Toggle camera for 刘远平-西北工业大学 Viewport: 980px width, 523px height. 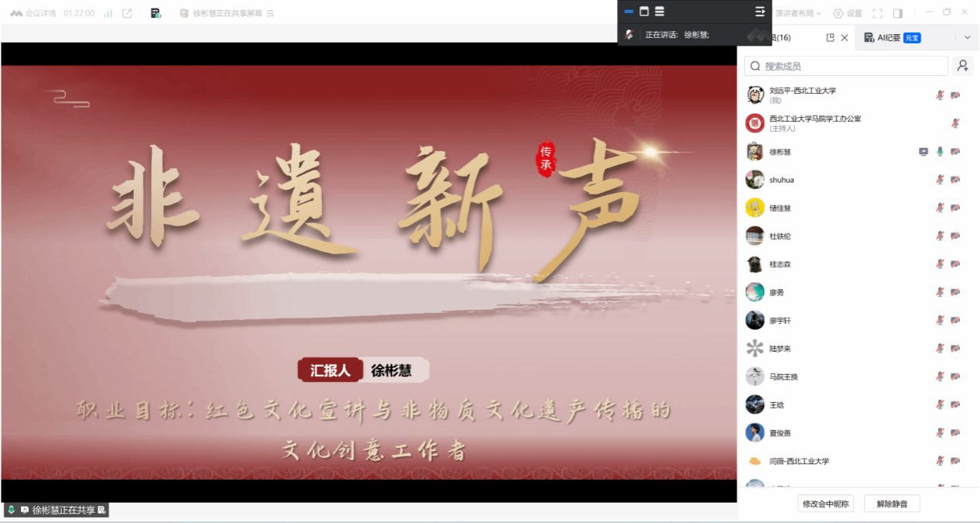pos(956,95)
